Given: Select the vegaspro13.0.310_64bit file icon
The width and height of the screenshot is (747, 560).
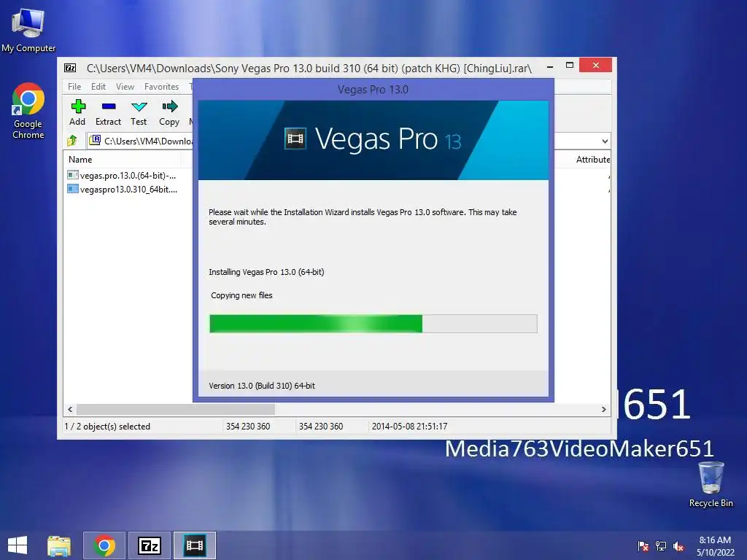Looking at the screenshot, I should (72, 189).
